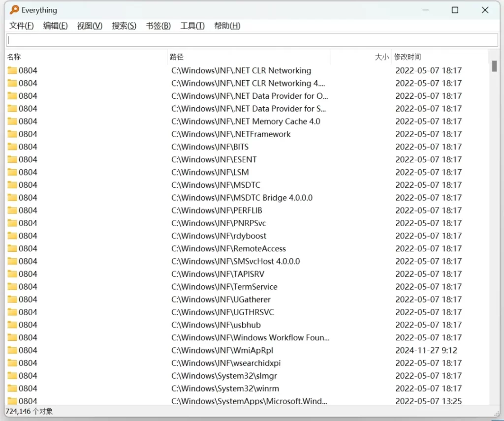Select folder icon for .NETFramework row

click(12, 134)
